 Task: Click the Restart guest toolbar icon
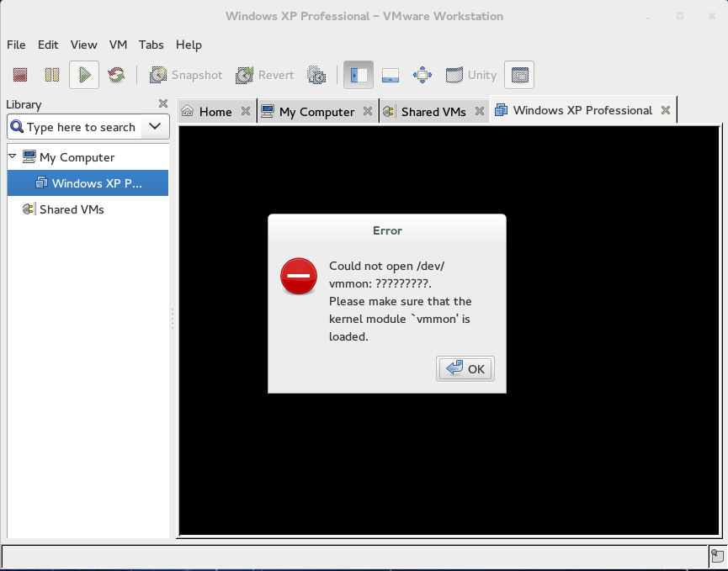pyautogui.click(x=116, y=75)
